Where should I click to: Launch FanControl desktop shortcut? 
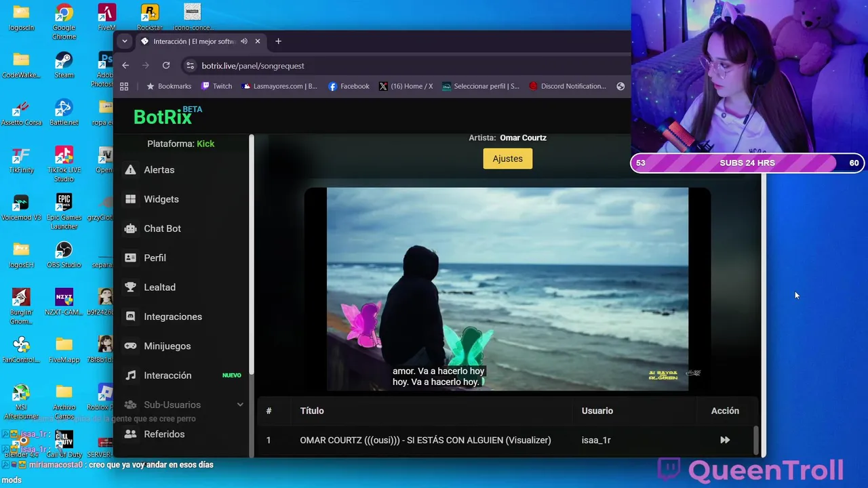point(22,350)
